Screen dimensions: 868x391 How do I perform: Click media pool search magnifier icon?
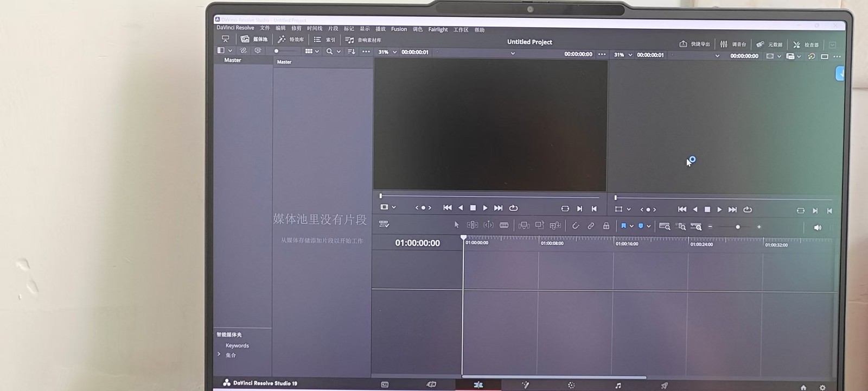point(329,52)
